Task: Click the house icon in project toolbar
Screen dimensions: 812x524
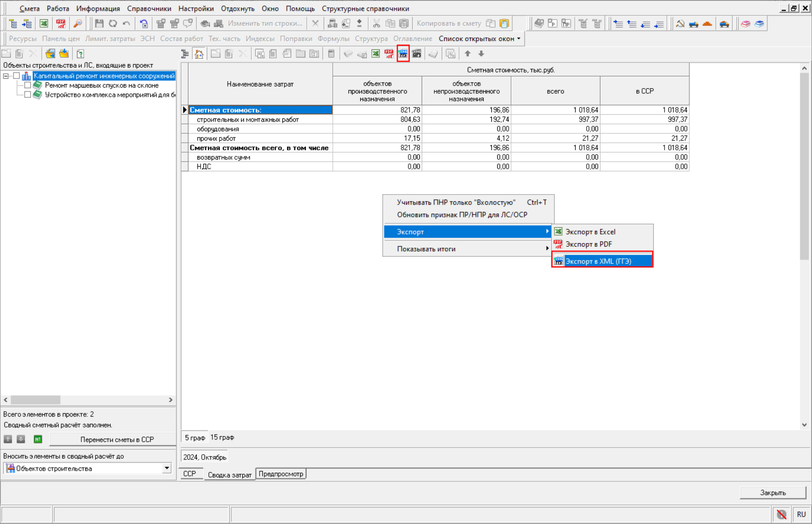Action: [x=199, y=54]
